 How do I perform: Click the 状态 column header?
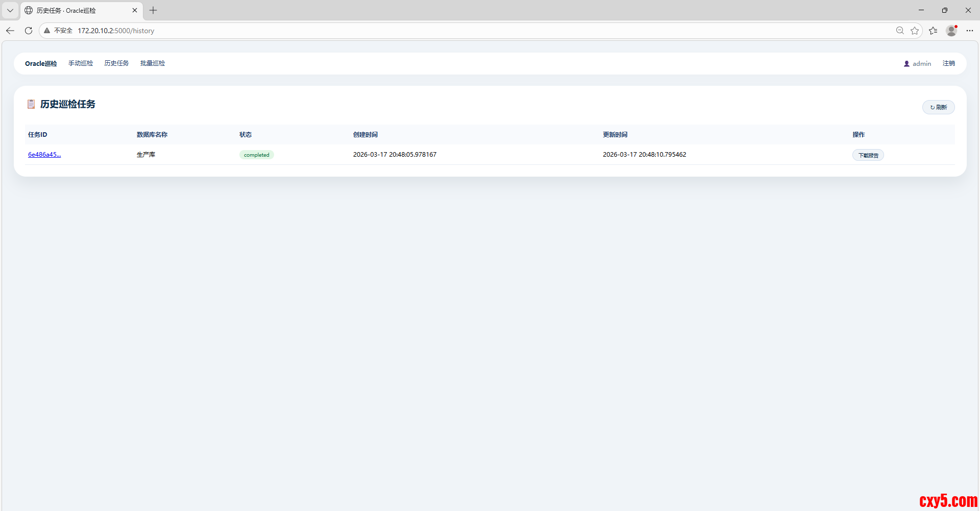click(246, 135)
